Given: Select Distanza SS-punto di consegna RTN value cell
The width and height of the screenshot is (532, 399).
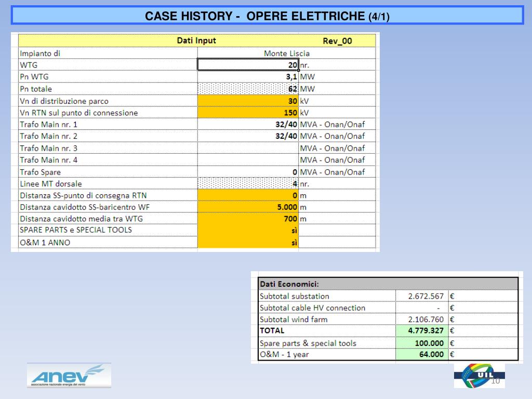Looking at the screenshot, I should pos(248,195).
